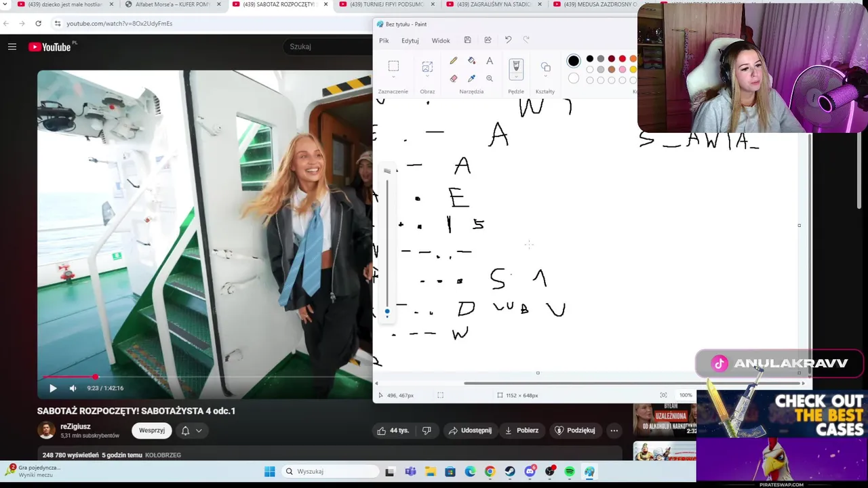Click the Kształty shapes icon
The image size is (868, 488).
[x=545, y=66]
